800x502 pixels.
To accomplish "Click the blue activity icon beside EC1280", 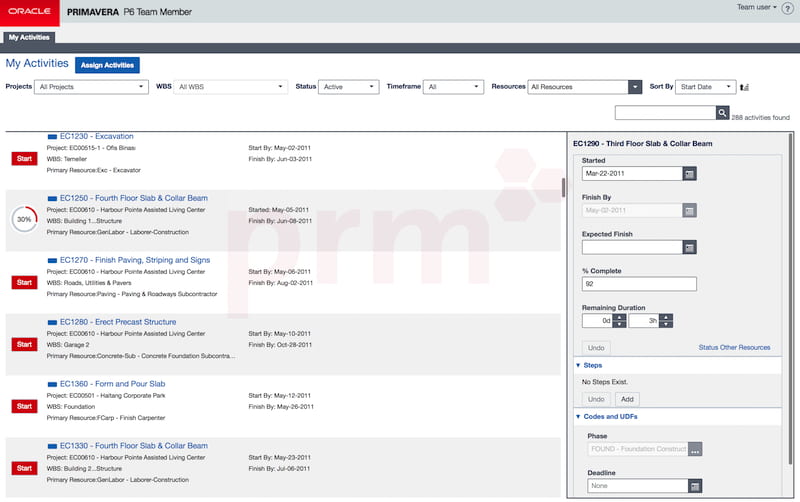I will (52, 322).
